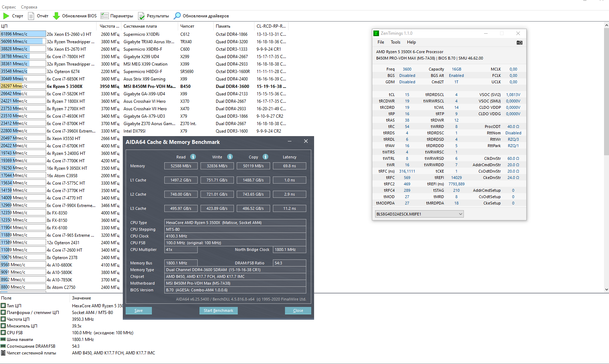Show Результаты from the toolbar
This screenshot has height=364, width=609.
click(153, 16)
